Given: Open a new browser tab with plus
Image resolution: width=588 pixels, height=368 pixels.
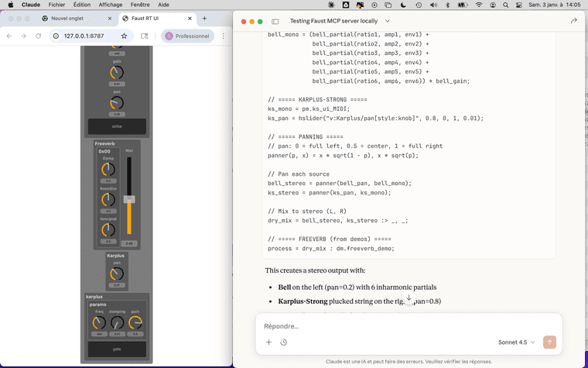Looking at the screenshot, I should pos(204,18).
